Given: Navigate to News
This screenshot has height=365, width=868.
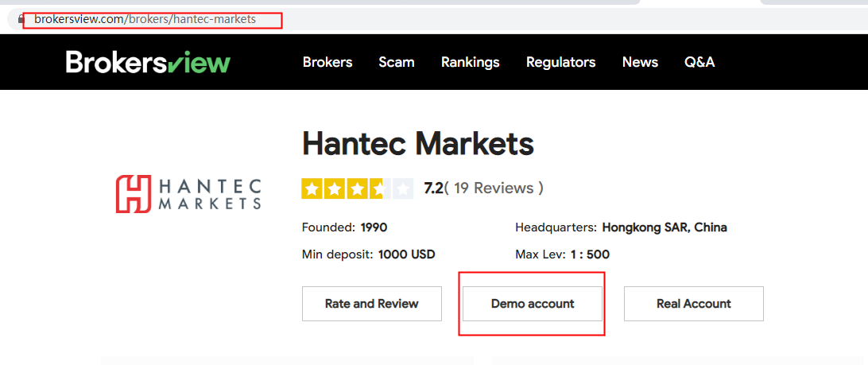Looking at the screenshot, I should coord(640,62).
